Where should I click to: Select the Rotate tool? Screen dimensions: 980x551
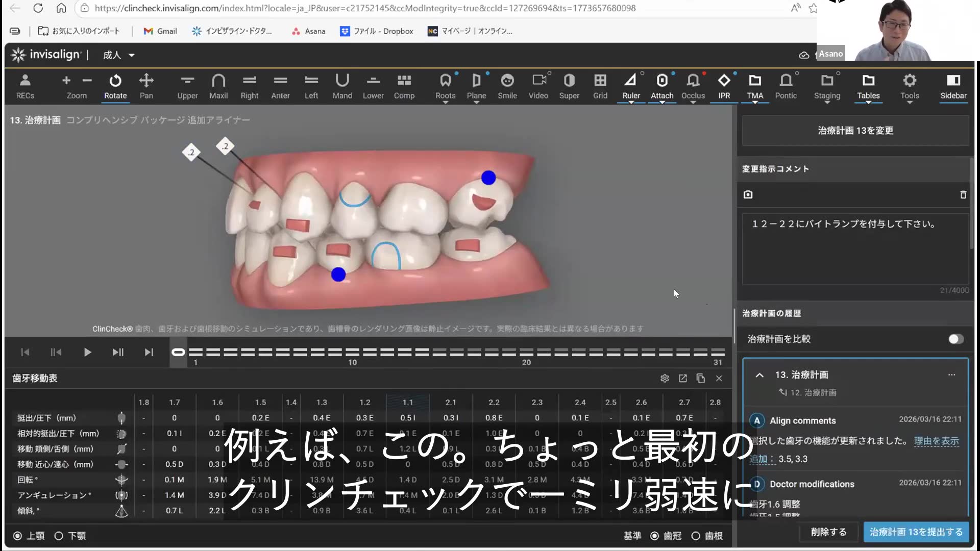[x=115, y=87]
